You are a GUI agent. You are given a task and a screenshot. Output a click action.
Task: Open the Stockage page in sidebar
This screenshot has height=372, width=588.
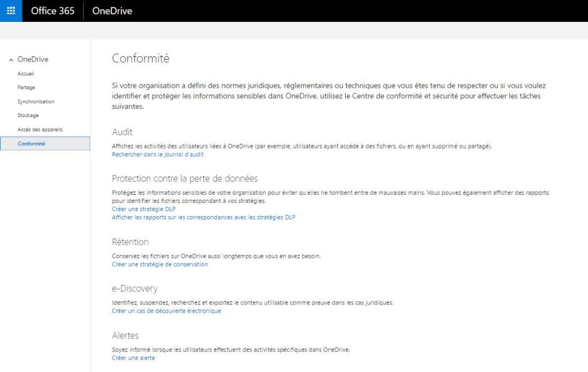pyautogui.click(x=28, y=115)
